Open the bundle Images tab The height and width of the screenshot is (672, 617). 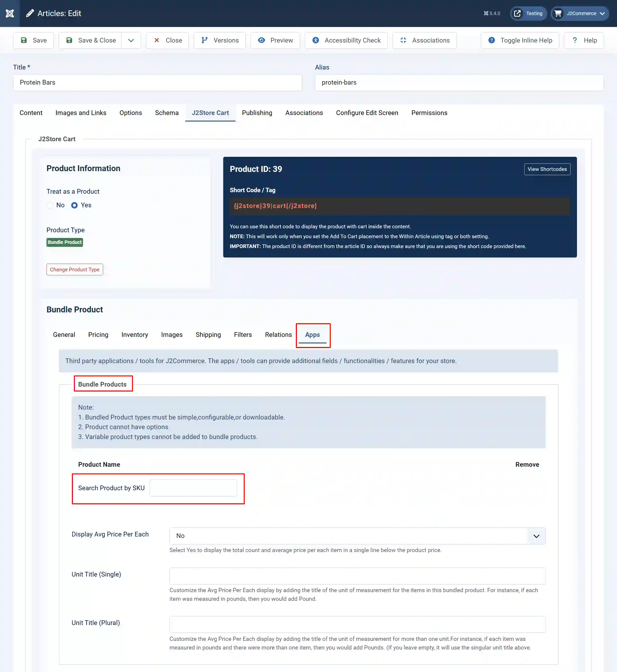(172, 335)
